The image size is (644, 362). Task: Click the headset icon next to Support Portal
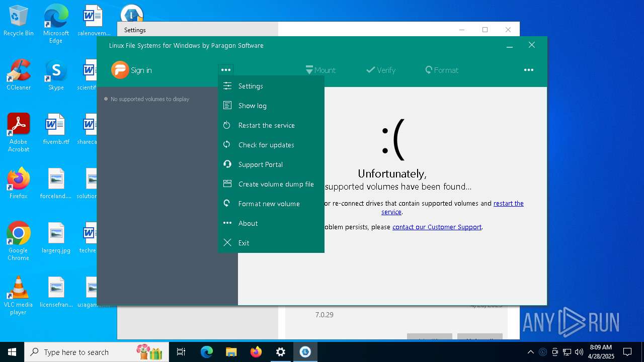click(227, 164)
